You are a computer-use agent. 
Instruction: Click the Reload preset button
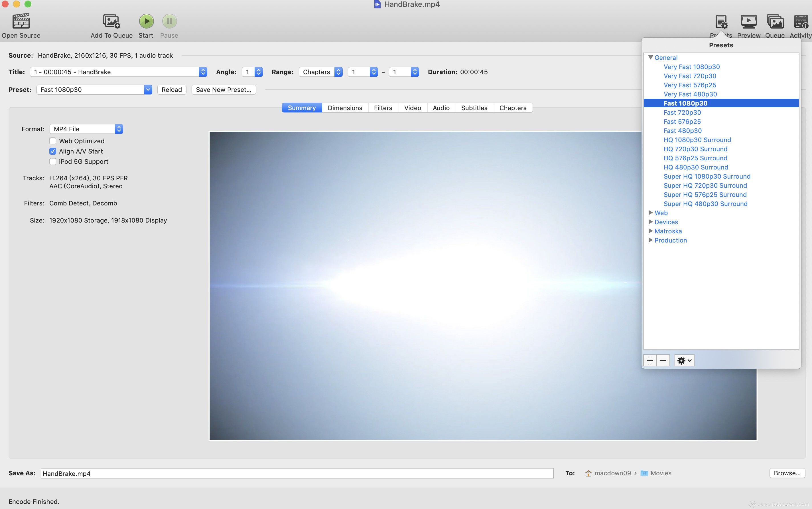click(x=172, y=89)
